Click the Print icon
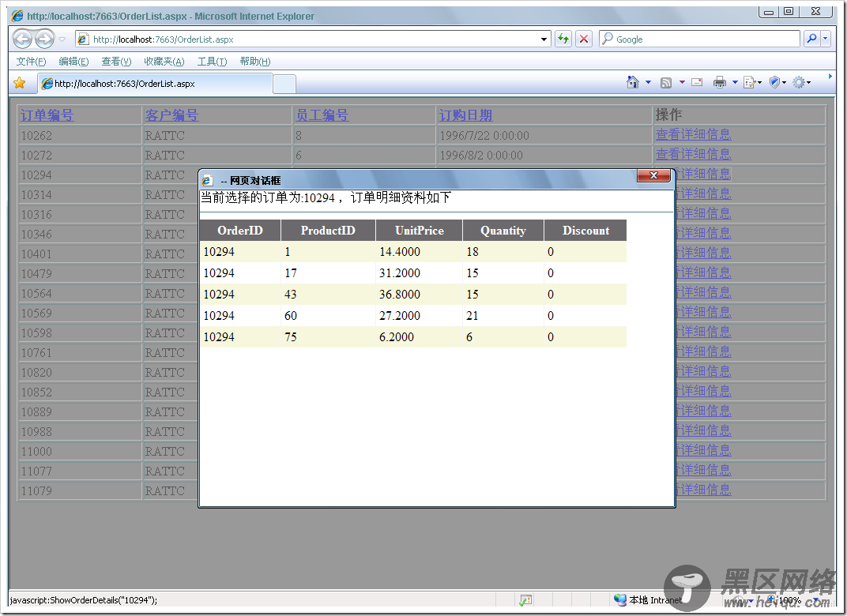 pos(720,83)
